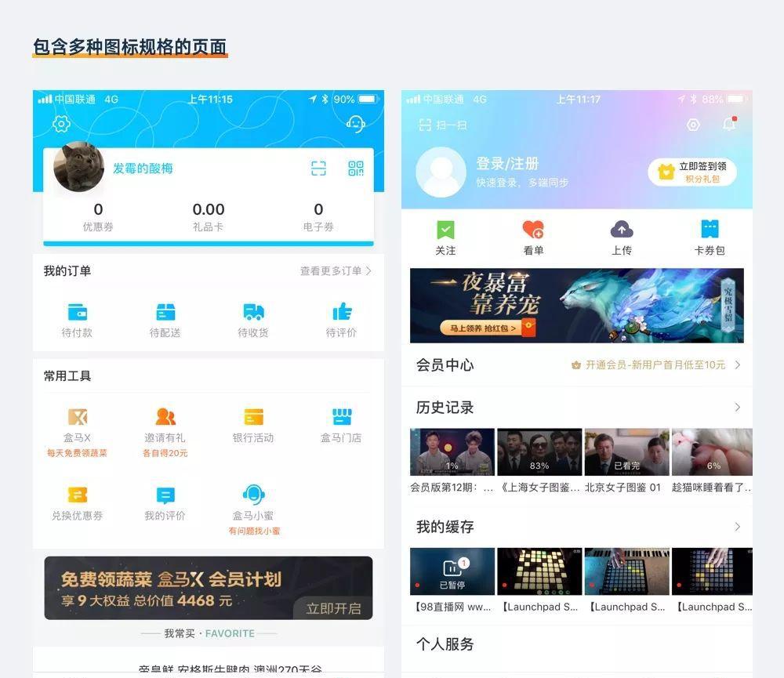784x678 pixels.
Task: Tap the 各自得20元 promo text
Action: pyautogui.click(x=165, y=453)
